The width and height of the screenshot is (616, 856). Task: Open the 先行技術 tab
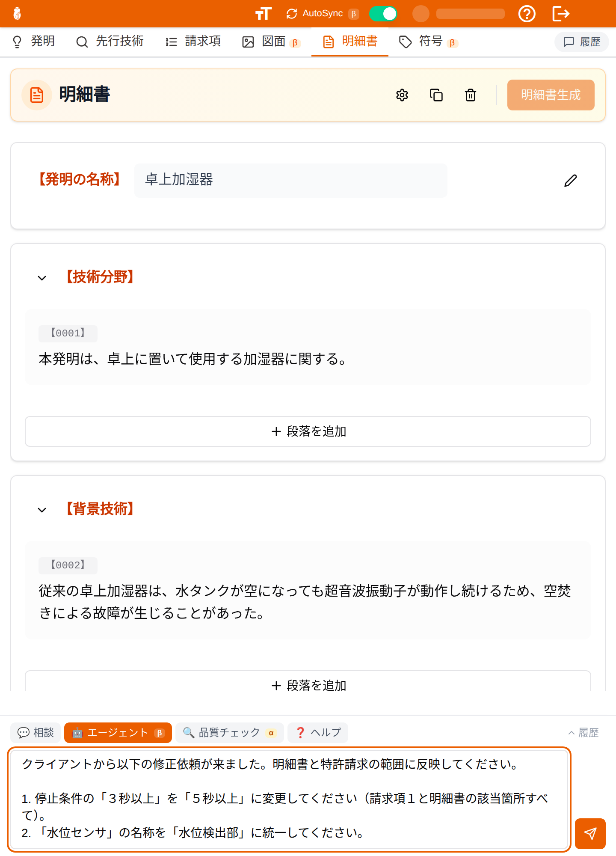pos(110,42)
